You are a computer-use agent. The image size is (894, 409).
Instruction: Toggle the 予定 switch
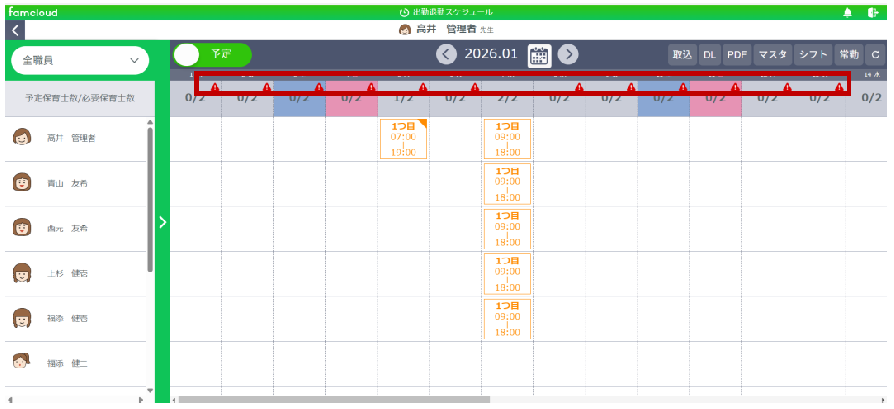click(x=212, y=55)
